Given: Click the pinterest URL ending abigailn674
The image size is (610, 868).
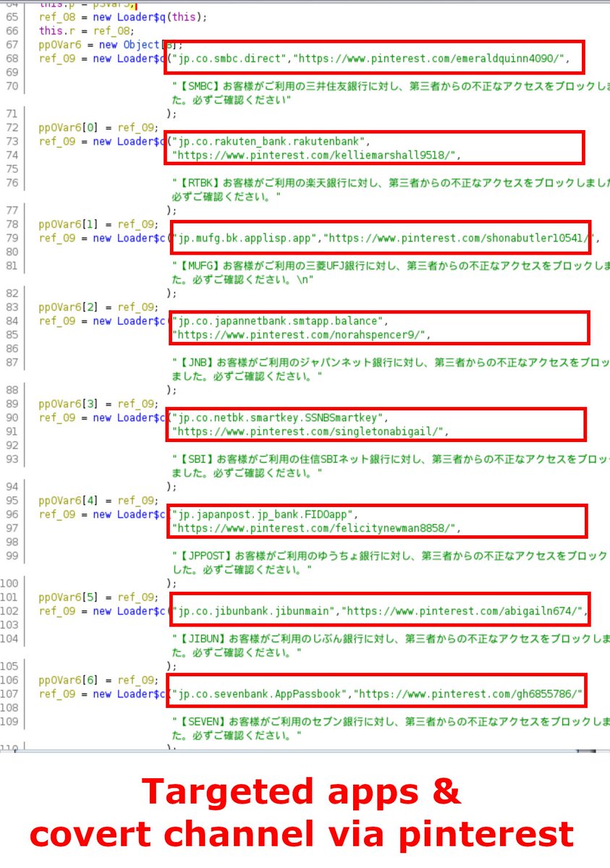Looking at the screenshot, I should (x=463, y=611).
